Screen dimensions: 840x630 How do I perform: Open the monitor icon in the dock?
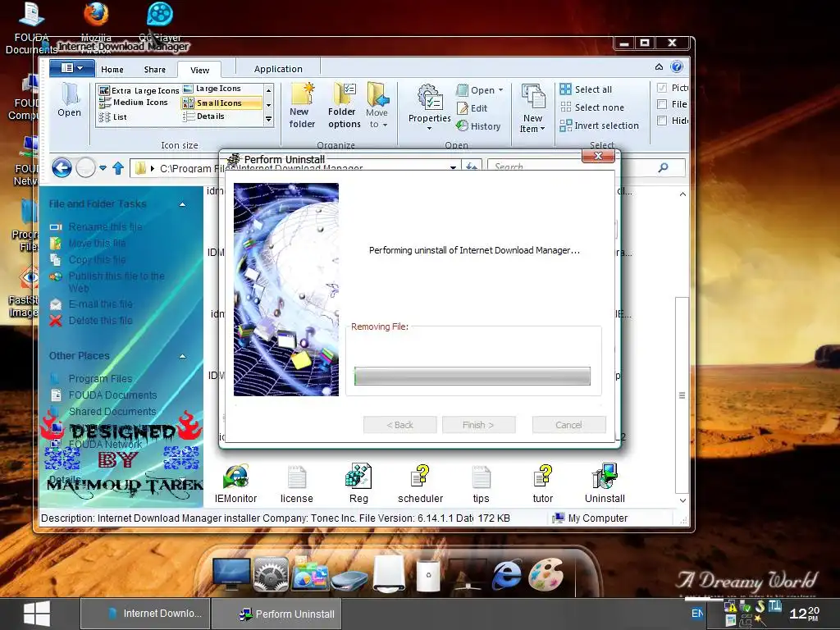point(231,574)
